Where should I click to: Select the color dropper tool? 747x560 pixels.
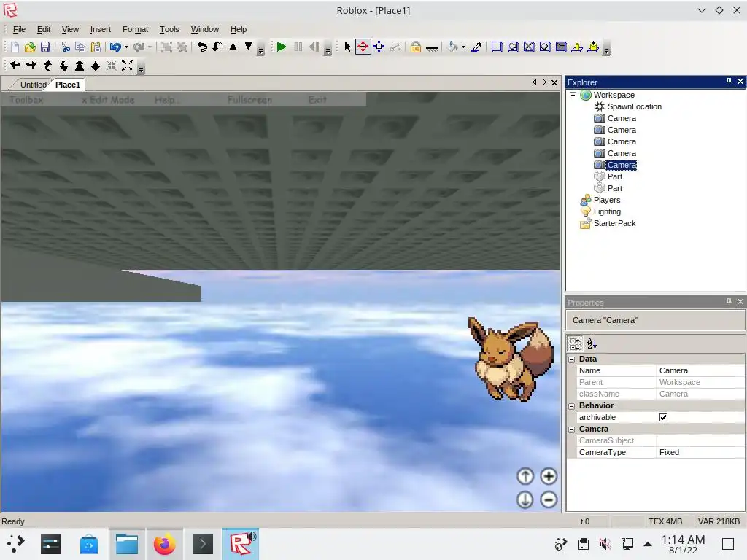tap(476, 47)
